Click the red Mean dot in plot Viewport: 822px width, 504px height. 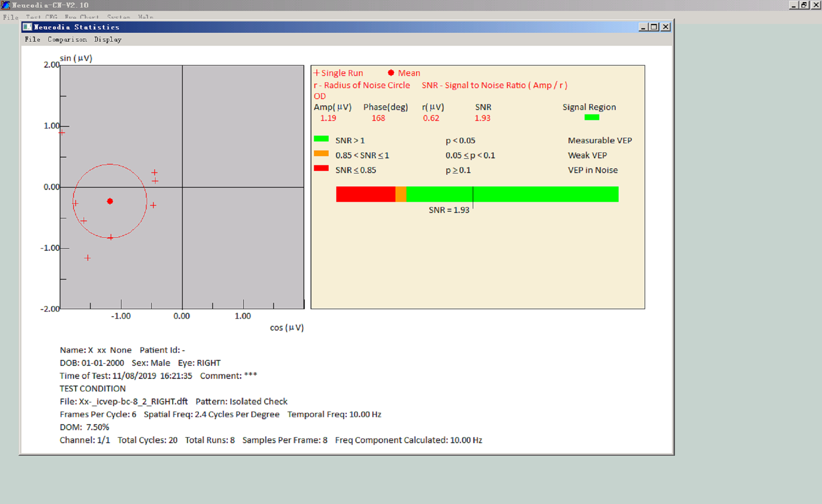point(110,201)
